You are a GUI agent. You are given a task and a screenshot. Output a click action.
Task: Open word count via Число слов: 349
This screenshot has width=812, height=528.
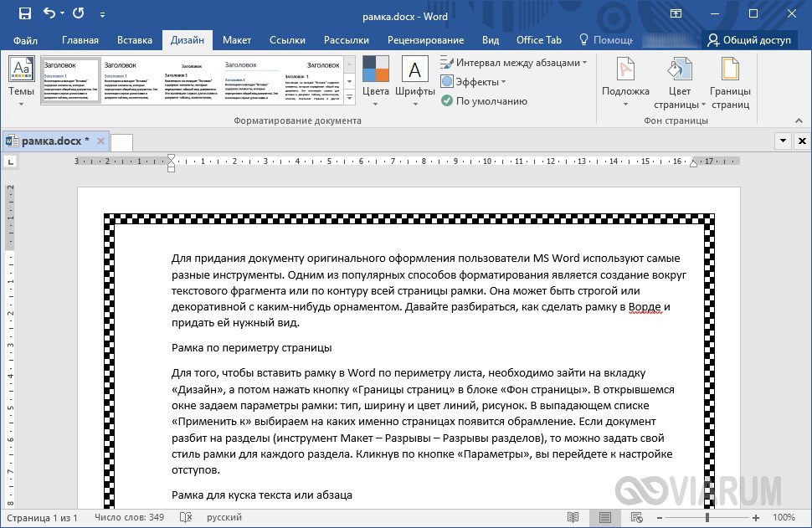pyautogui.click(x=130, y=518)
